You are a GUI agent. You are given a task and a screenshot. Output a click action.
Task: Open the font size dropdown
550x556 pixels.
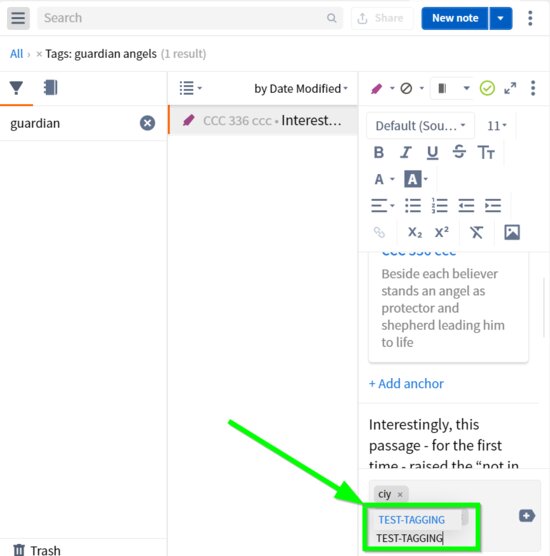[496, 126]
